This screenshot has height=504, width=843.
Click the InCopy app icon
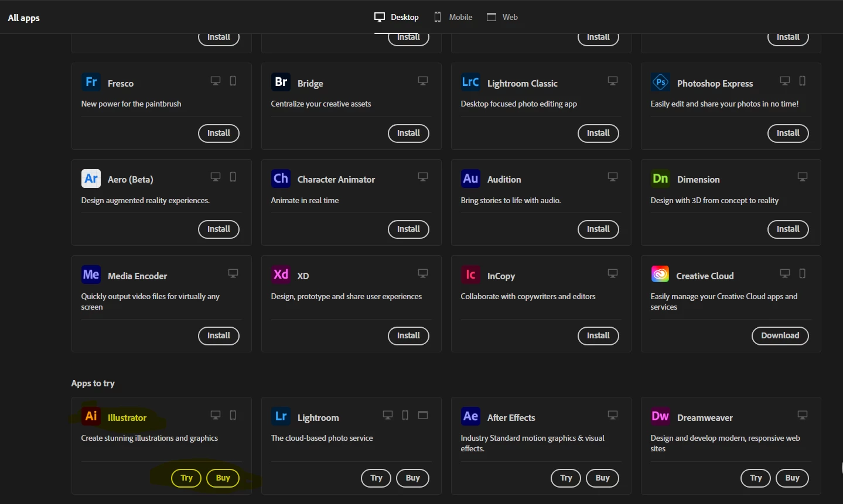[x=470, y=275]
